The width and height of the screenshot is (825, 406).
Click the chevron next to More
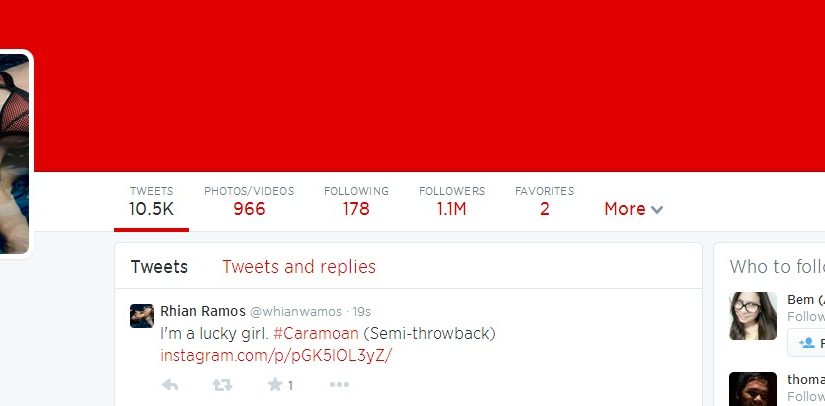tap(657, 210)
